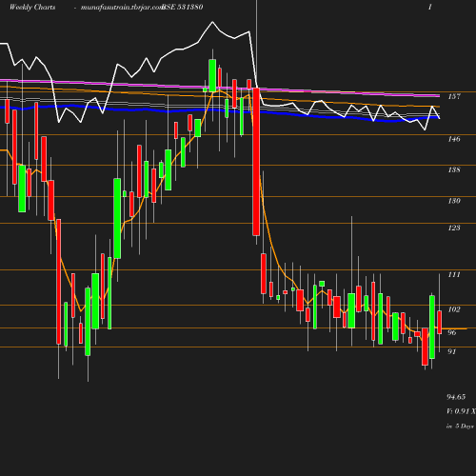Click the tallest red candlestick in mid-chart
The height and width of the screenshot is (476, 476).
[256, 162]
